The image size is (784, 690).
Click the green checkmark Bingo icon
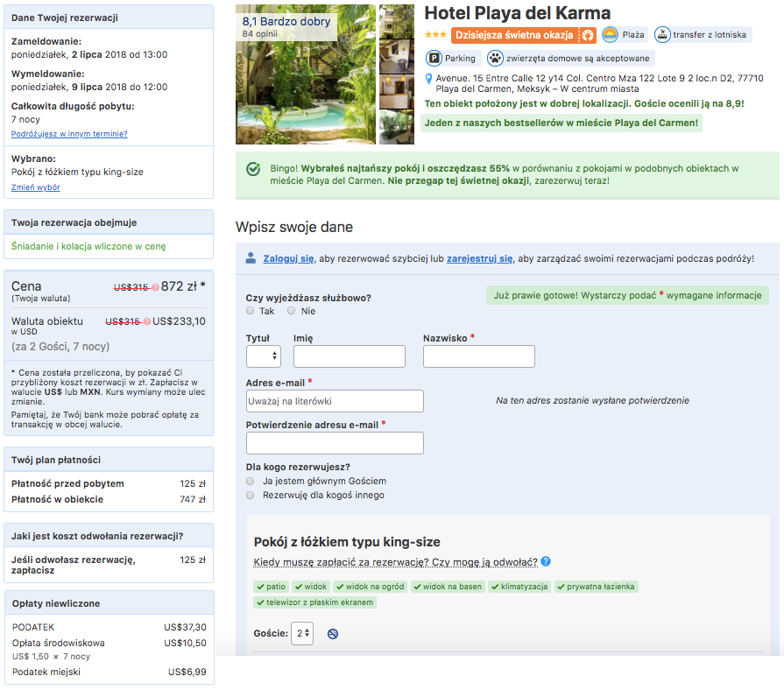pos(253,169)
